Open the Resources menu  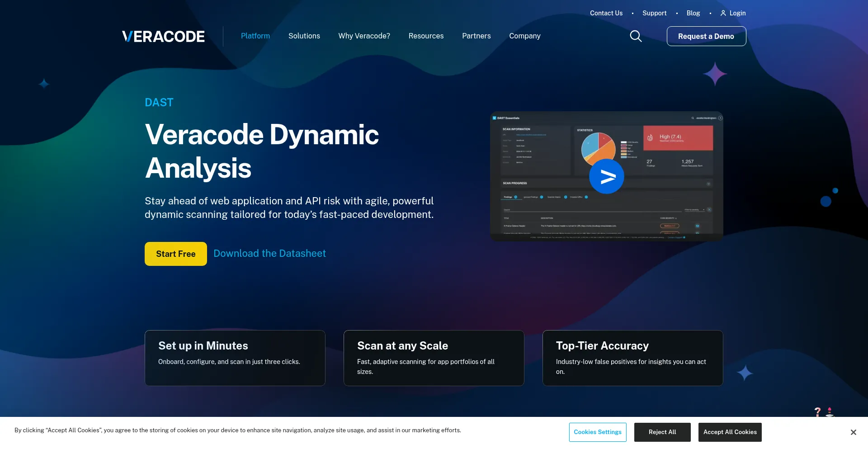(x=426, y=36)
